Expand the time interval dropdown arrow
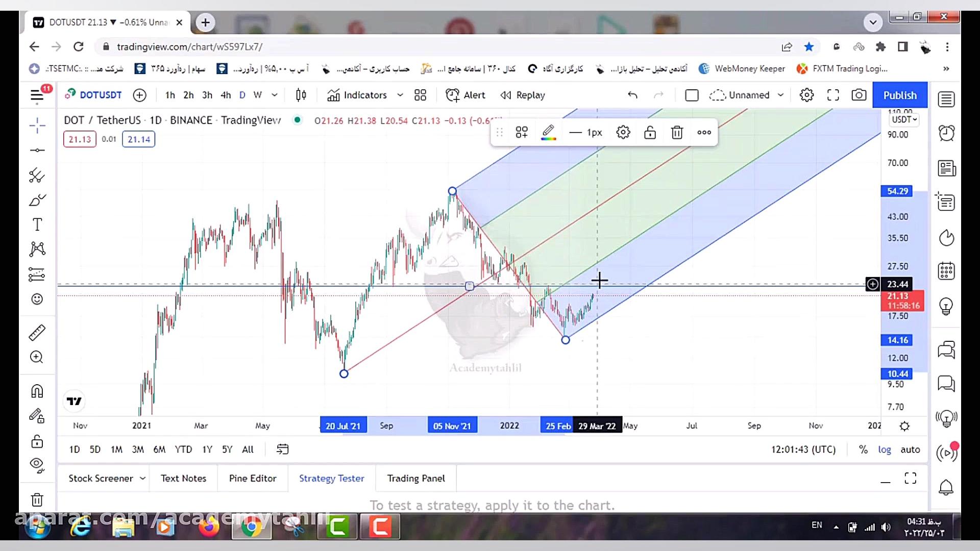 pos(275,95)
